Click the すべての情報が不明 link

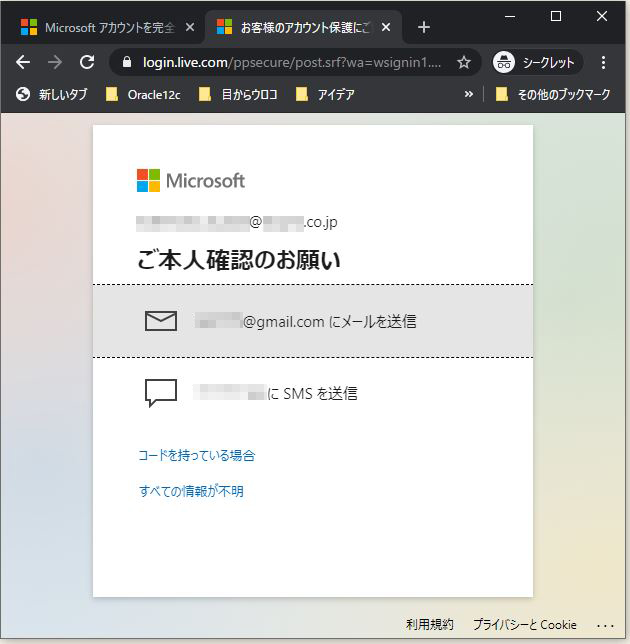[x=191, y=491]
